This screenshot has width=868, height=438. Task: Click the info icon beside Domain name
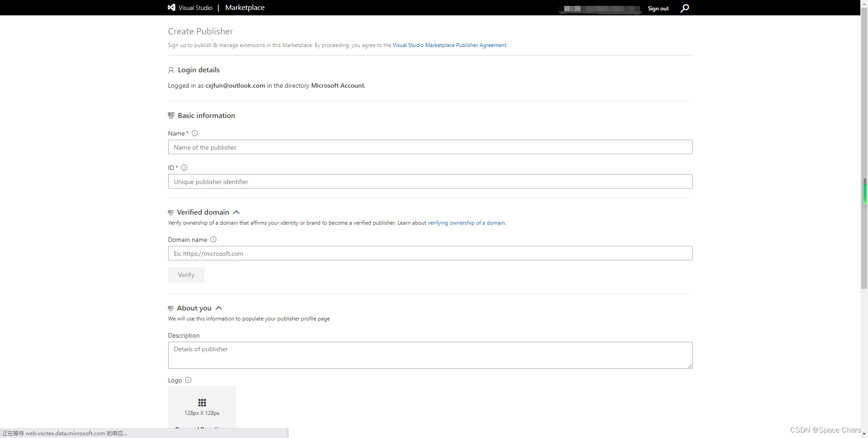click(213, 239)
